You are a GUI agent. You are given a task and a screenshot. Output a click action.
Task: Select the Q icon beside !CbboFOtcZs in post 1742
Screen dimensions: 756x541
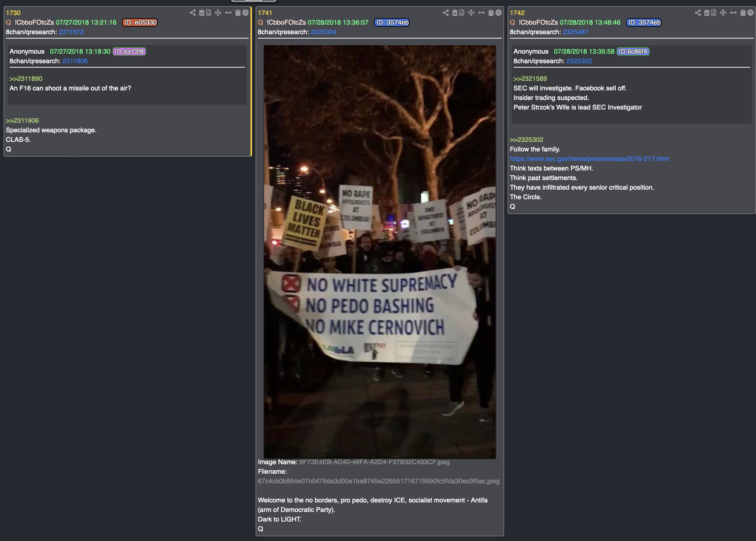pos(513,22)
